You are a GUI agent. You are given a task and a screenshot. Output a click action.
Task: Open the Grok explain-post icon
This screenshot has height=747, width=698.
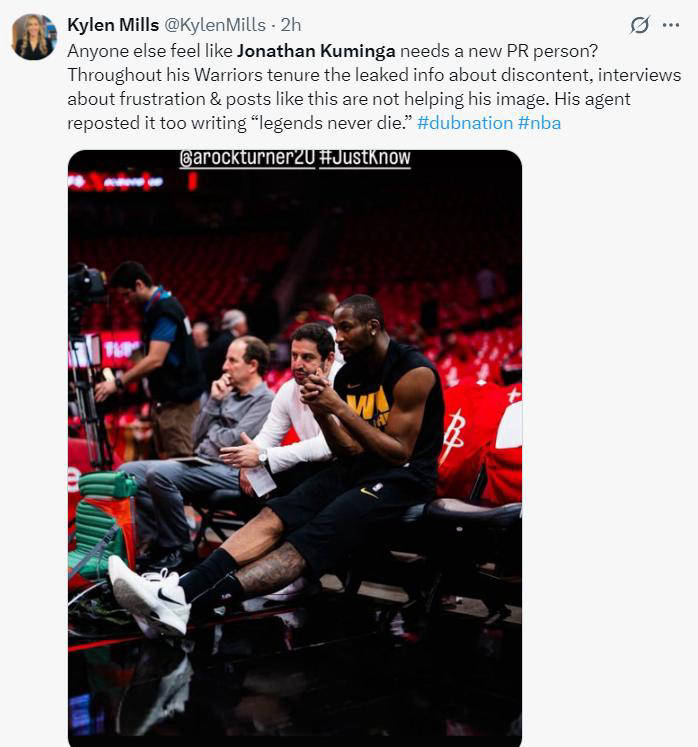639,25
